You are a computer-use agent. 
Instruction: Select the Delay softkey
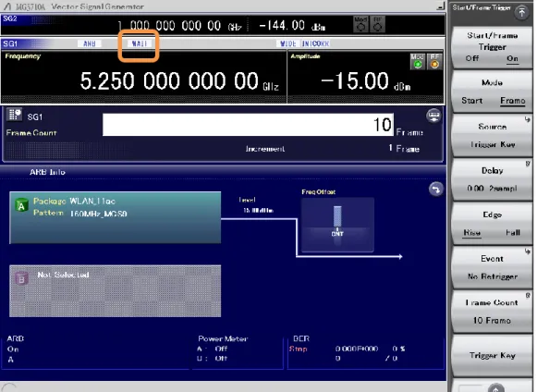492,179
